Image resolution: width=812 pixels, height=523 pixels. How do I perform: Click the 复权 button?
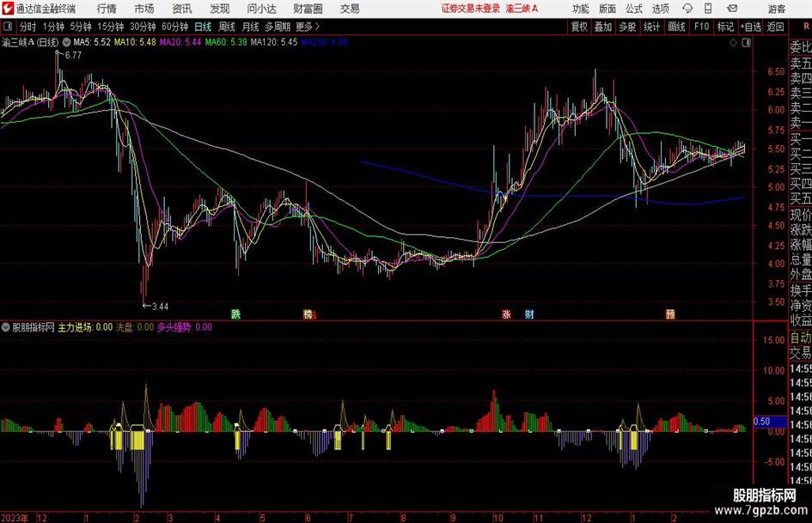(579, 27)
